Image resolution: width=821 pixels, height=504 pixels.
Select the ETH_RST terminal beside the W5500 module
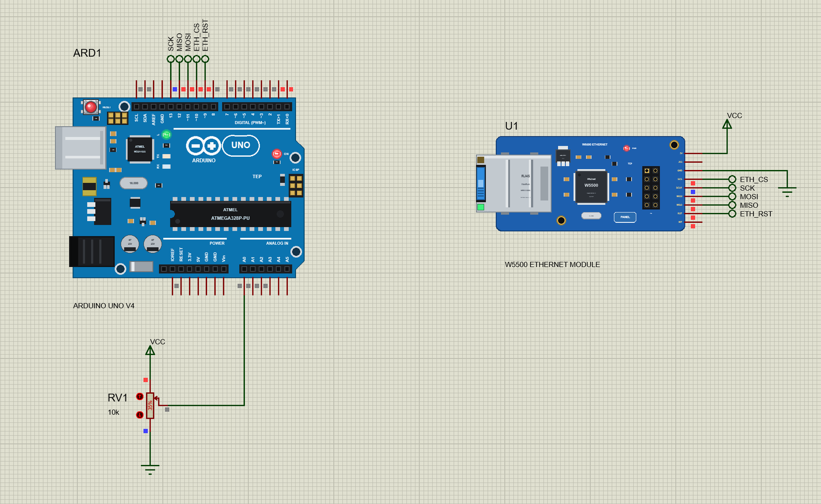pos(732,214)
